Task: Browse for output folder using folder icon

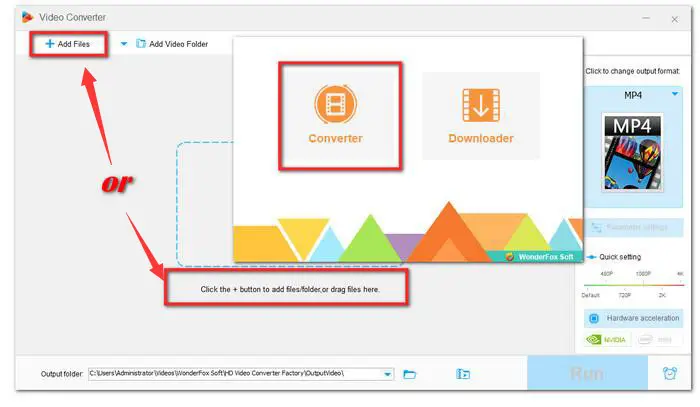Action: click(410, 374)
